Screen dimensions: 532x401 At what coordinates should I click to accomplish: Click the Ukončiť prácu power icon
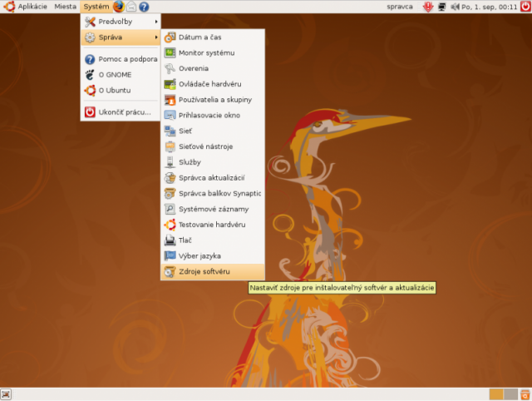[90, 112]
